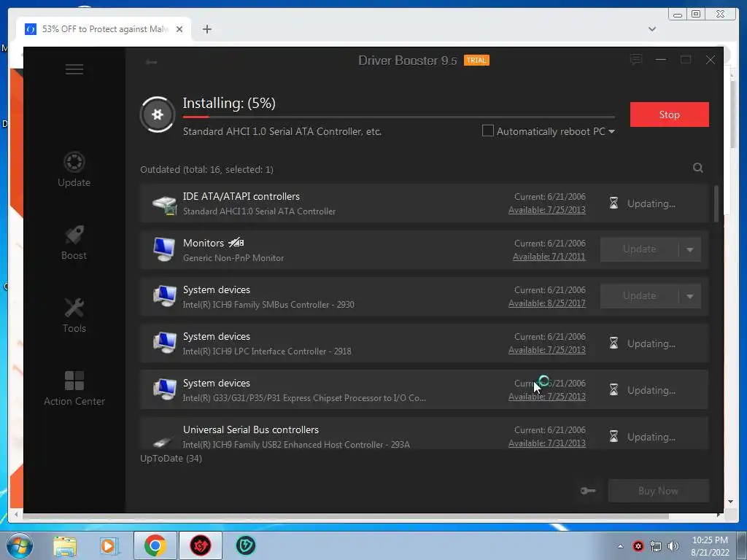747x560 pixels.
Task: Click the license key icon near Buy Now
Action: tap(588, 491)
